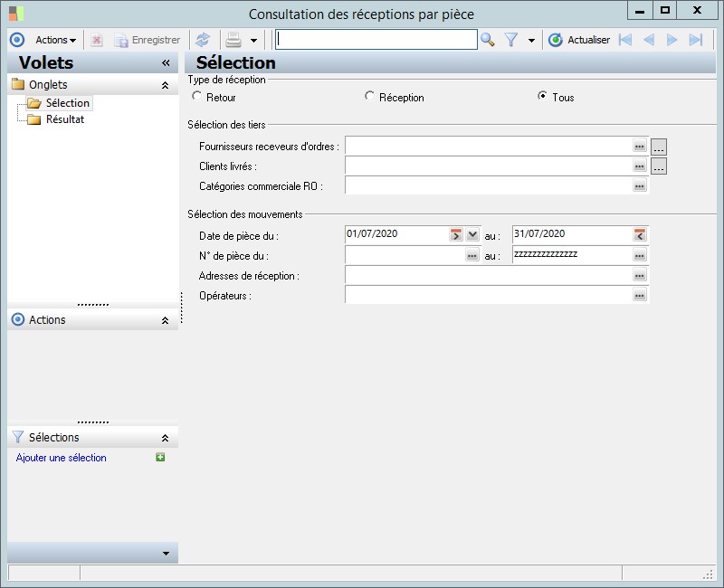The height and width of the screenshot is (588, 724).
Task: Open the dropdown arrow beside start date
Action: pos(472,235)
